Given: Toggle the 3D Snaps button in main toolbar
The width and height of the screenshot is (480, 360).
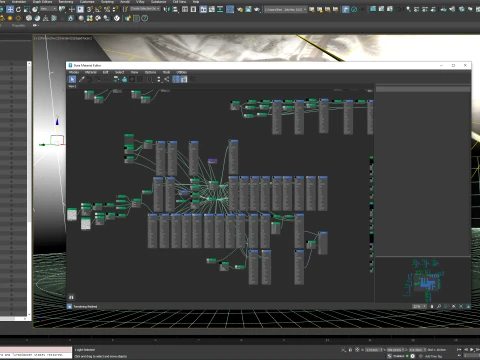Looking at the screenshot, I should (x=89, y=9).
